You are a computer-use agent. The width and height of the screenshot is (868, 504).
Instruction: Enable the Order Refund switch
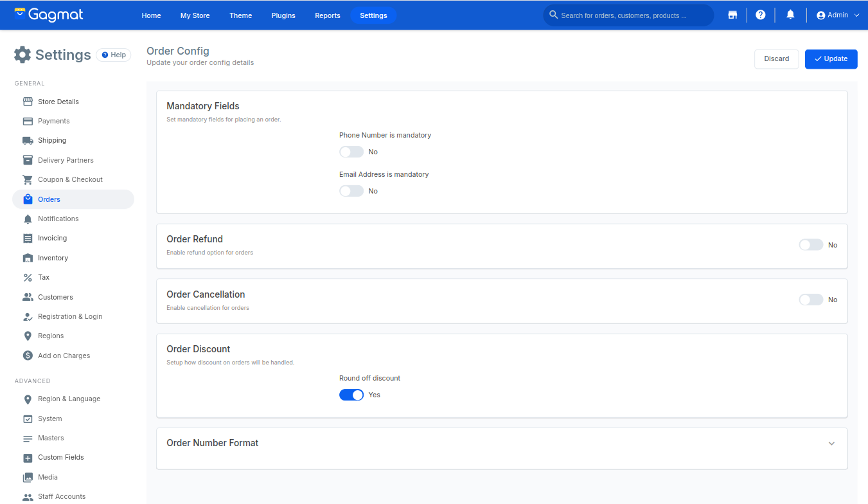pos(811,245)
